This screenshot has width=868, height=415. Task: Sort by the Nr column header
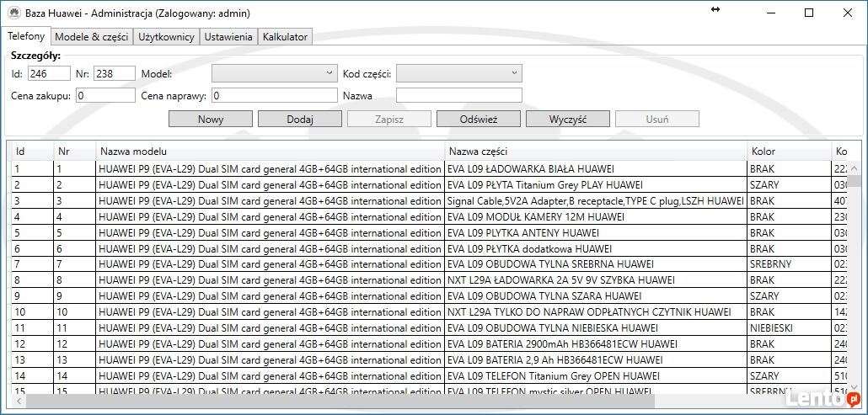click(75, 152)
